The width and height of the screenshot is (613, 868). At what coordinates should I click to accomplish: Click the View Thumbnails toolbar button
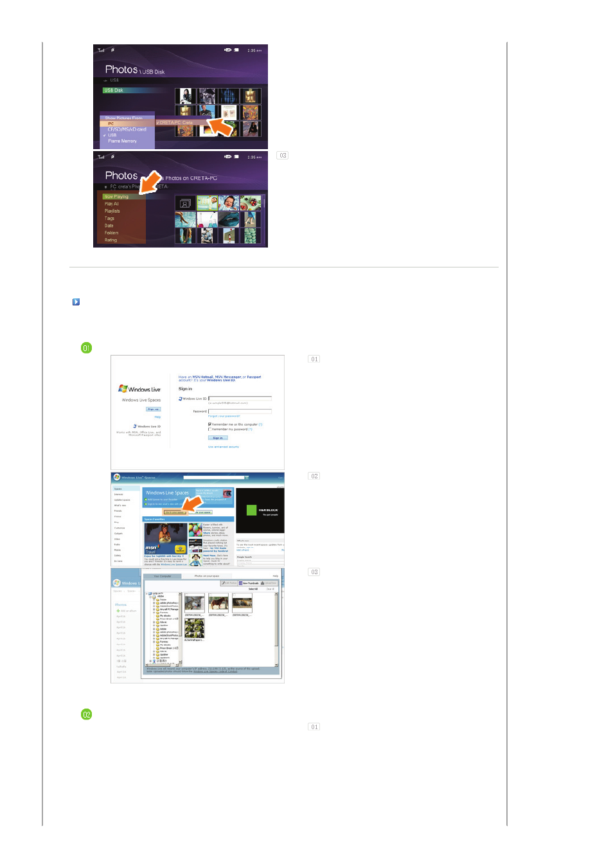[x=249, y=583]
